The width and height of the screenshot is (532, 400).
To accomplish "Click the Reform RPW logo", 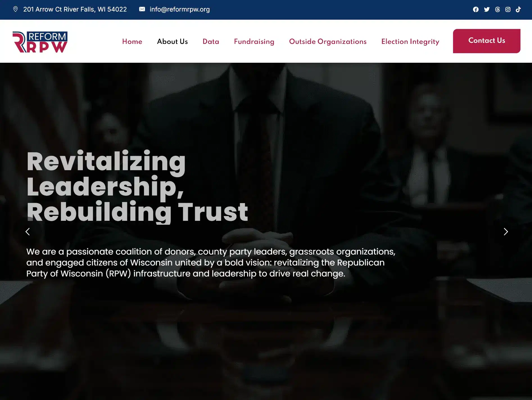I will (40, 42).
